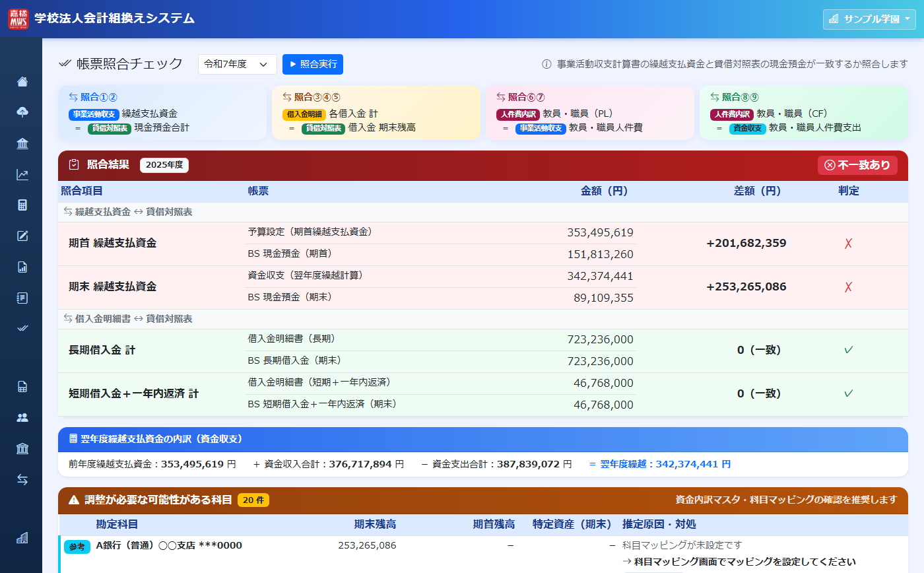Click the BS 短期借入金＋一年内返済（期末） entry
This screenshot has width=924, height=573.
[323, 403]
